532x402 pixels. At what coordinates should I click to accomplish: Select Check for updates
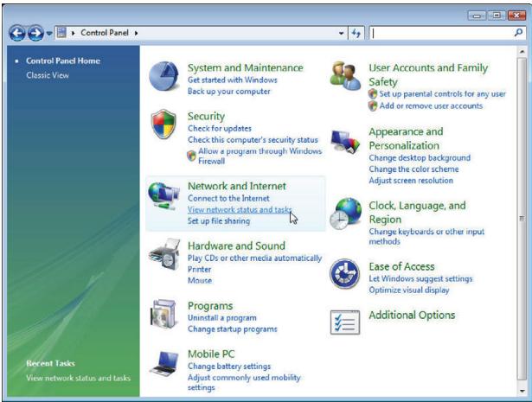(x=220, y=129)
